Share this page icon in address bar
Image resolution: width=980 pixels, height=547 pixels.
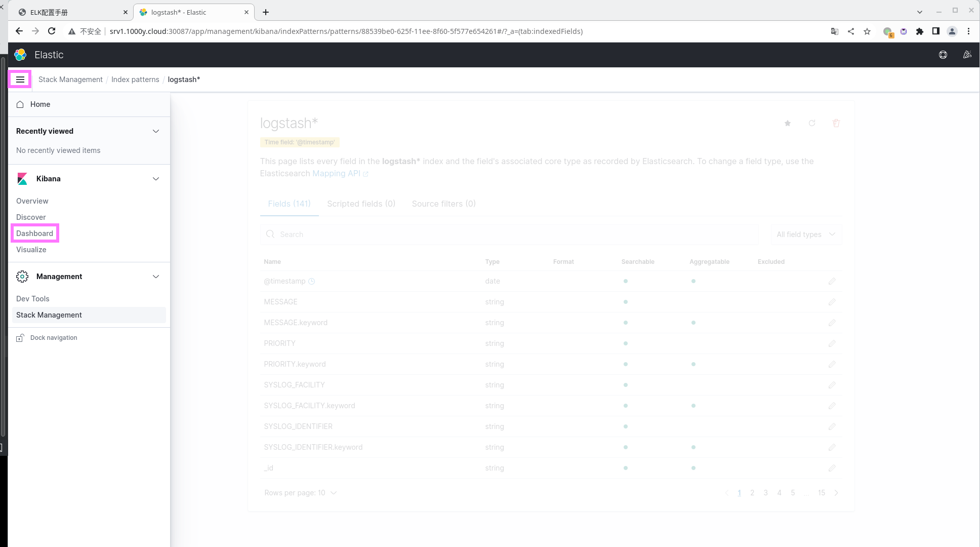851,31
